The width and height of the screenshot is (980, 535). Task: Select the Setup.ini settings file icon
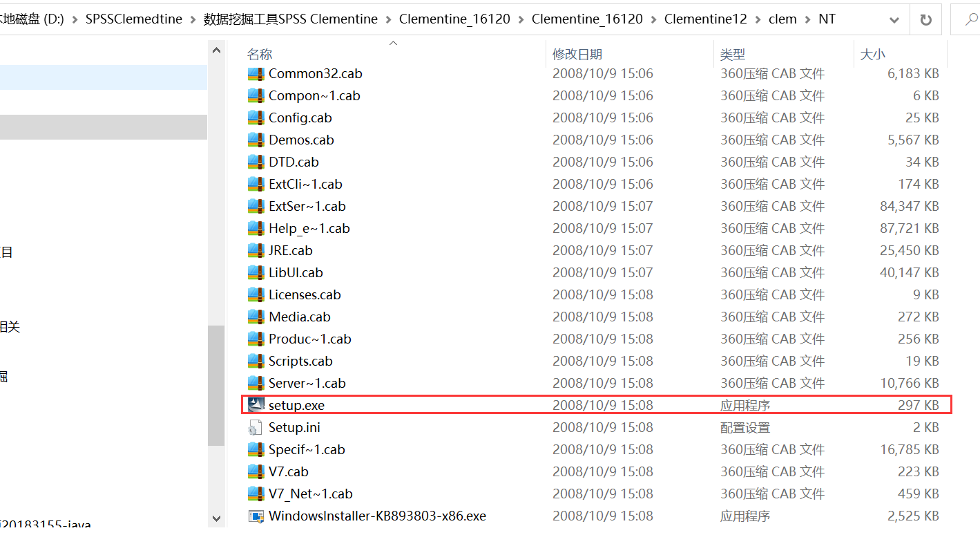[256, 427]
